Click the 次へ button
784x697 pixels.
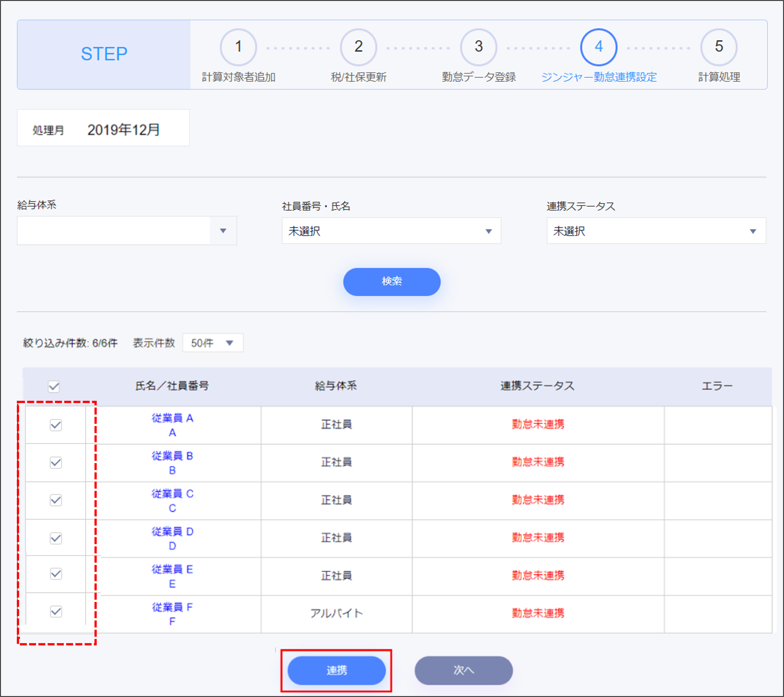pos(463,670)
